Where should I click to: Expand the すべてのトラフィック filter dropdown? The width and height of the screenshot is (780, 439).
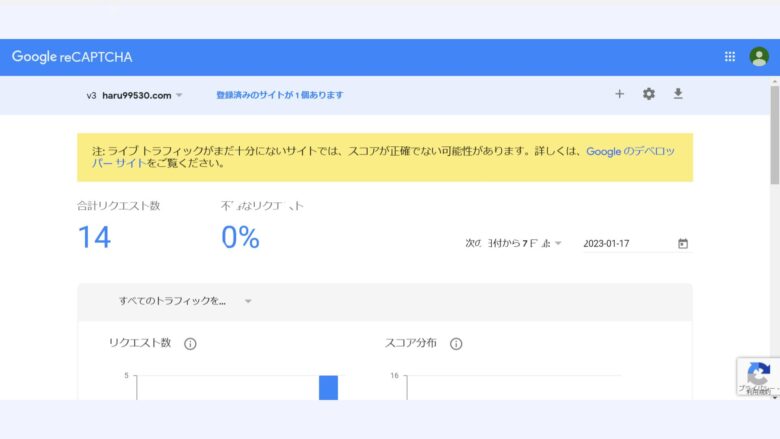[185, 301]
